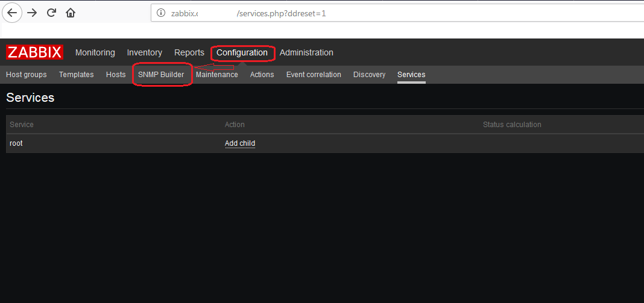Image resolution: width=644 pixels, height=303 pixels.
Task: Click the Add child link
Action: (x=240, y=143)
